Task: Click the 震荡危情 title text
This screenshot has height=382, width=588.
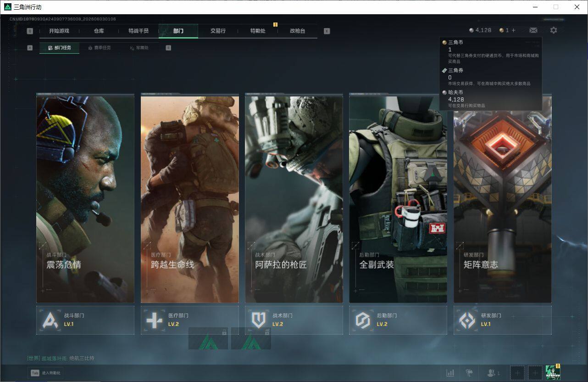Action: coord(64,264)
